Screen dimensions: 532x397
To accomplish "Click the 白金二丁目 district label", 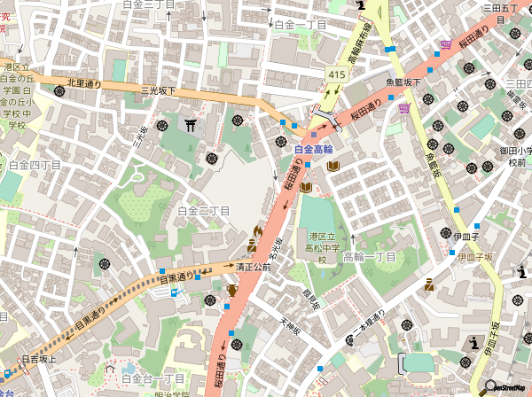I will click(x=203, y=211).
